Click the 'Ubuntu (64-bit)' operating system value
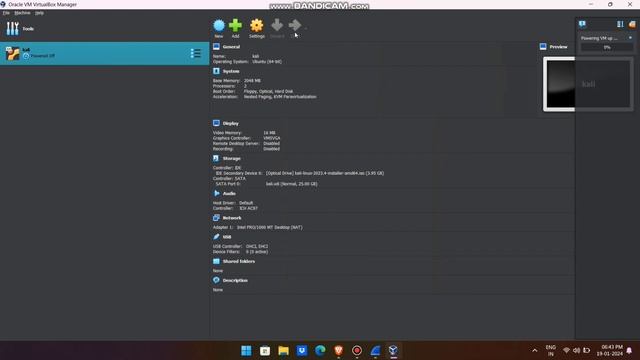The width and height of the screenshot is (640, 360). tap(267, 62)
